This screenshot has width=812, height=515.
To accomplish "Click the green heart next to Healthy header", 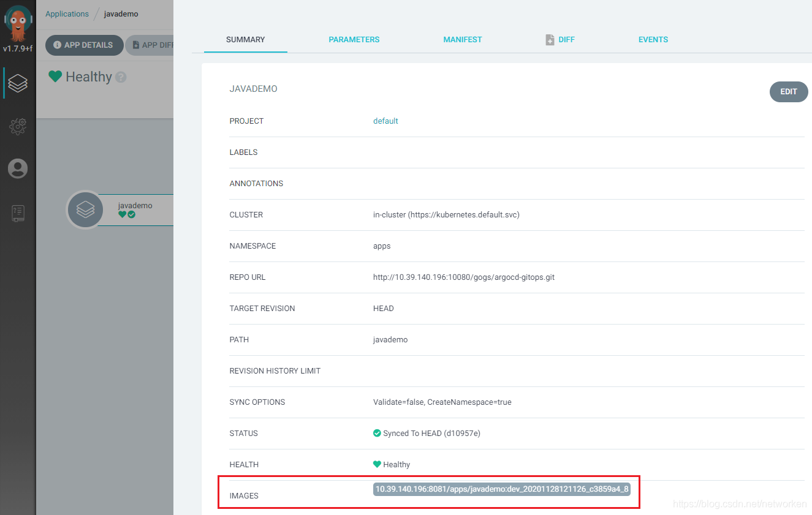I will point(55,77).
